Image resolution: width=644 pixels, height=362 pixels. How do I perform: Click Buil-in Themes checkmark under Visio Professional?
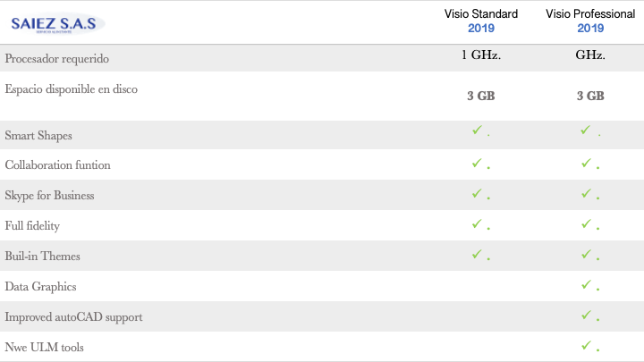[586, 254]
